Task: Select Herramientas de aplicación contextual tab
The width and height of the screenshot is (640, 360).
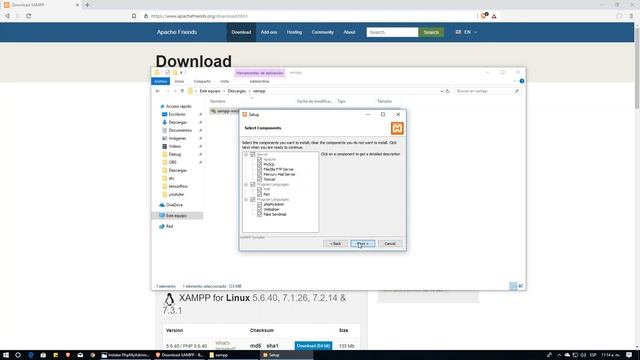Action: 260,73
